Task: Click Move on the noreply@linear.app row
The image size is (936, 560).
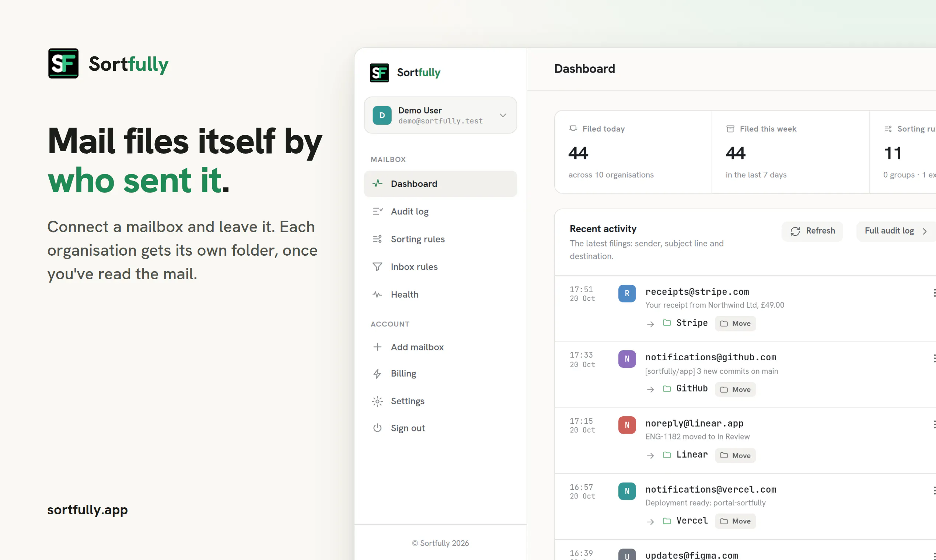Action: pyautogui.click(x=735, y=455)
